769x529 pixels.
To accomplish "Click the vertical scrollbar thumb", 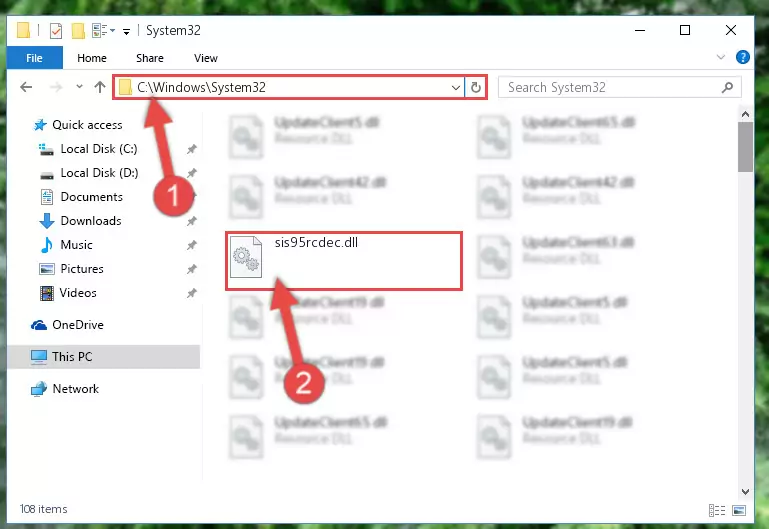I will tap(745, 147).
